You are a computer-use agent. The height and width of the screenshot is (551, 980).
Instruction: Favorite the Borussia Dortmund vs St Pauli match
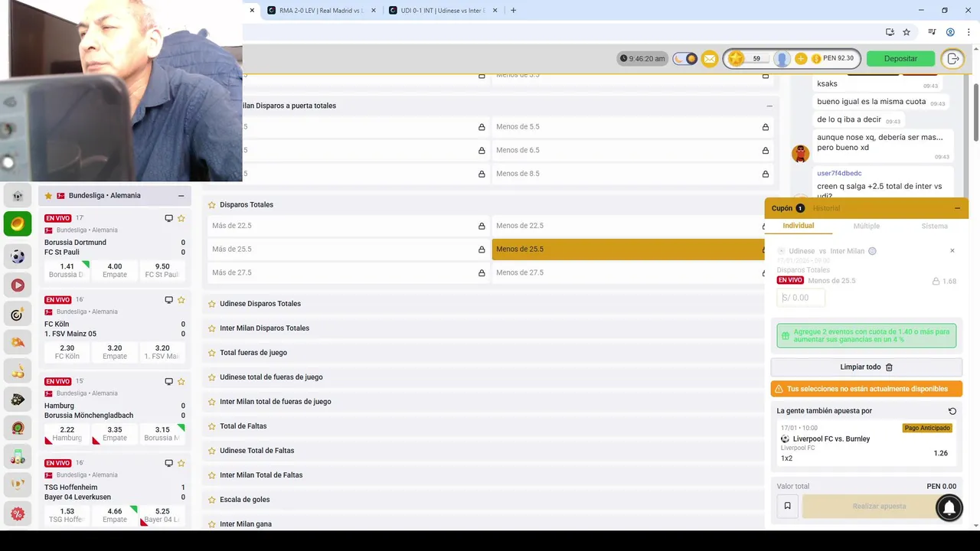tap(181, 218)
